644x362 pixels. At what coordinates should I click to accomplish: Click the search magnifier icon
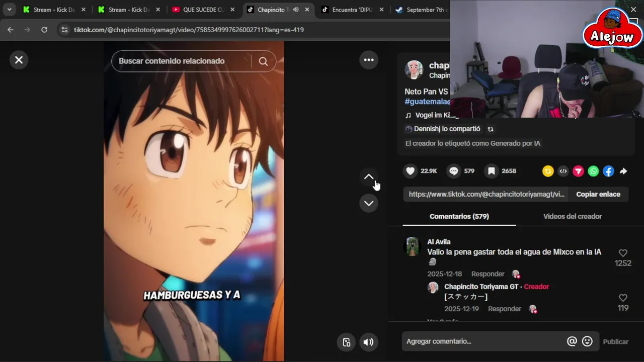(x=263, y=61)
